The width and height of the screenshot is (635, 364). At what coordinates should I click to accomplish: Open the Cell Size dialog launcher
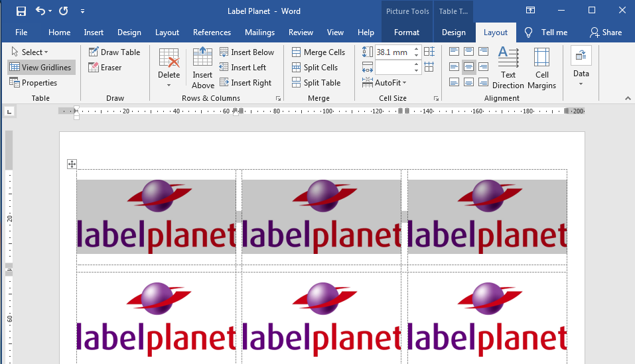(x=436, y=98)
